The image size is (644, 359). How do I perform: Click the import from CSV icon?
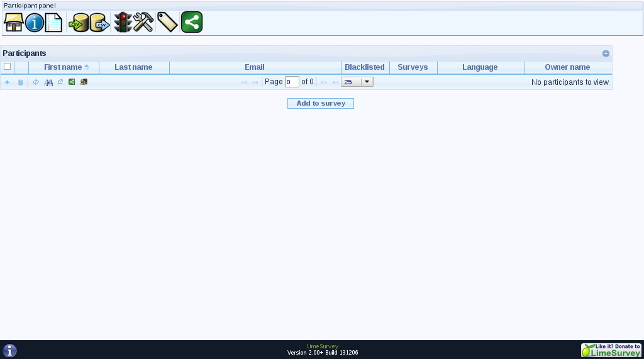click(x=79, y=22)
